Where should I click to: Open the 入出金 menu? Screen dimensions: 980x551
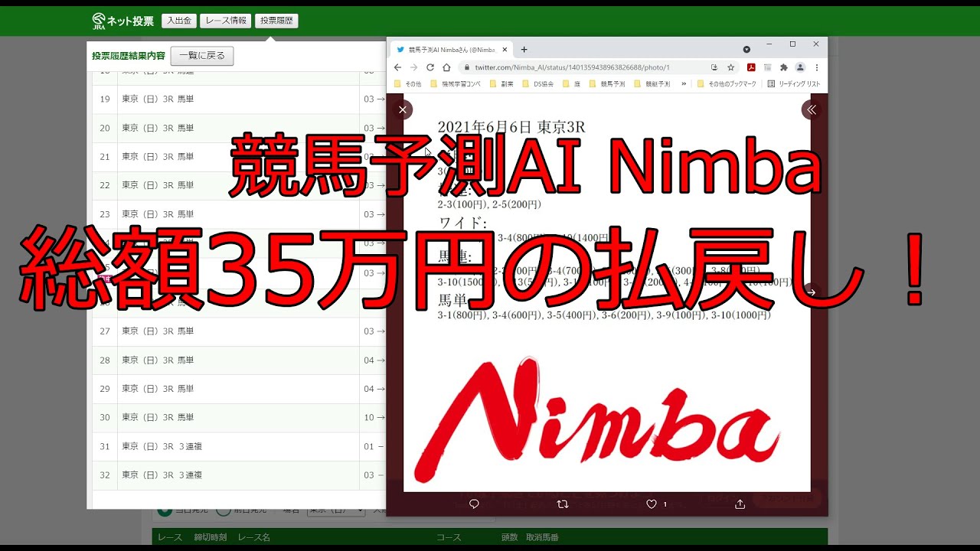tap(179, 21)
